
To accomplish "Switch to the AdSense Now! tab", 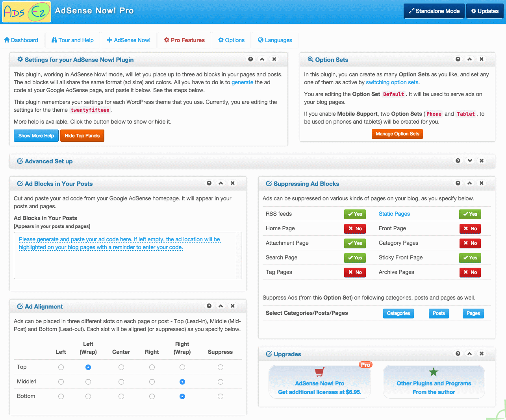I will (x=129, y=40).
